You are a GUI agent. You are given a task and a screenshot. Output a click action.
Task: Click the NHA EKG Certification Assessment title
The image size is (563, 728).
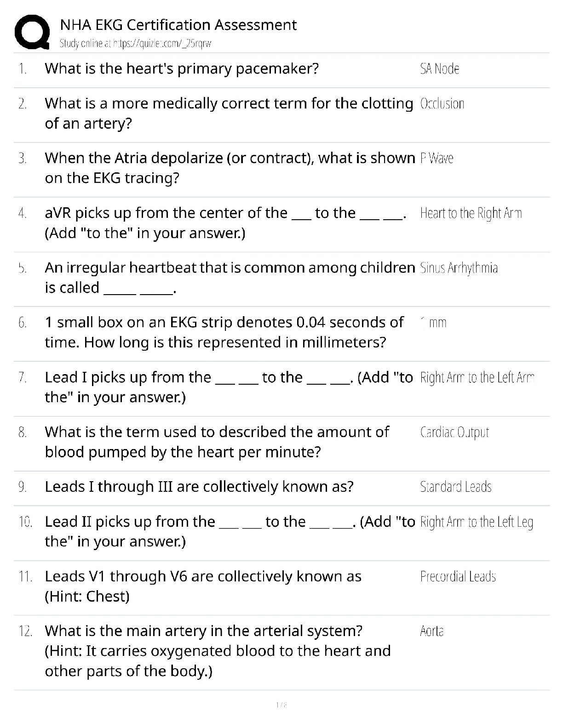[x=178, y=25]
